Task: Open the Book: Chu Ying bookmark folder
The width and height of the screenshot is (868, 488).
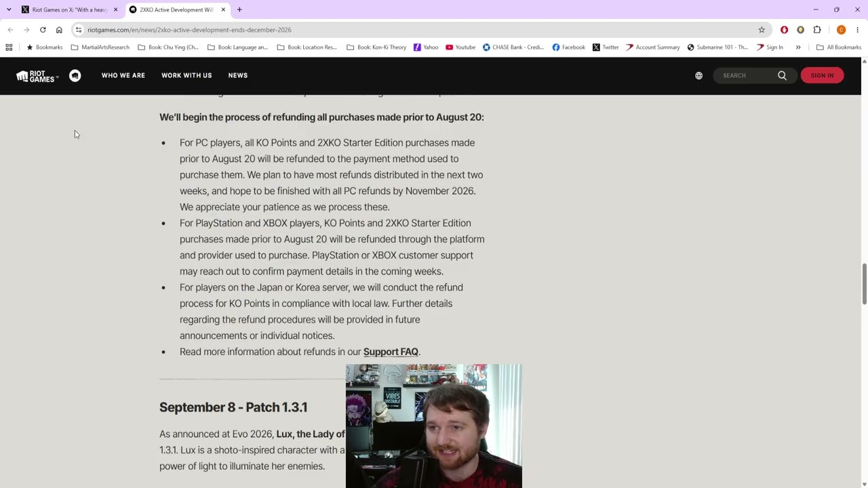Action: tap(168, 47)
